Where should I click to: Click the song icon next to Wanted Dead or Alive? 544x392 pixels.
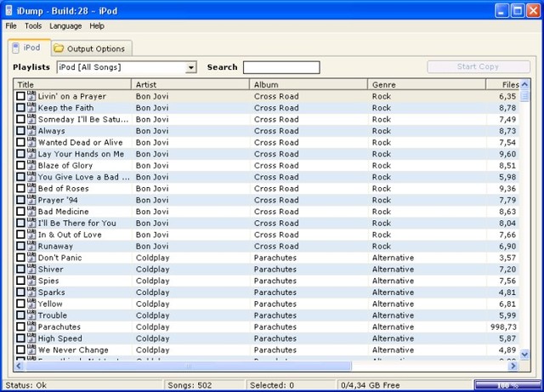click(31, 142)
